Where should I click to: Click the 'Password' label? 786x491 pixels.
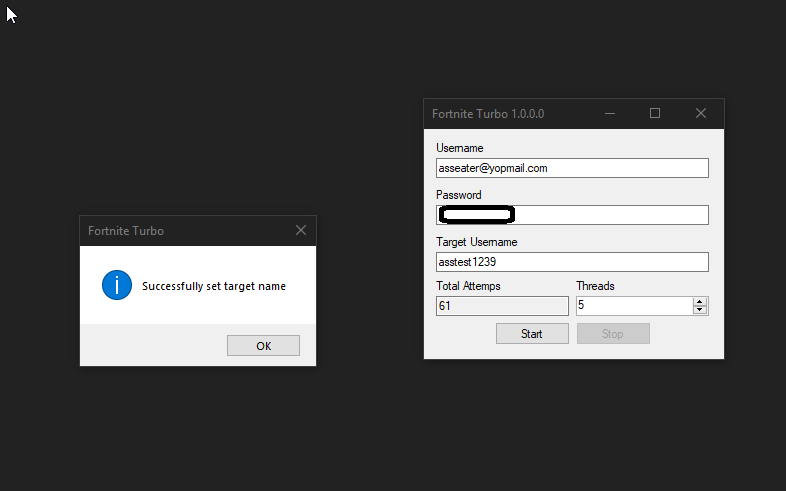[x=459, y=195]
